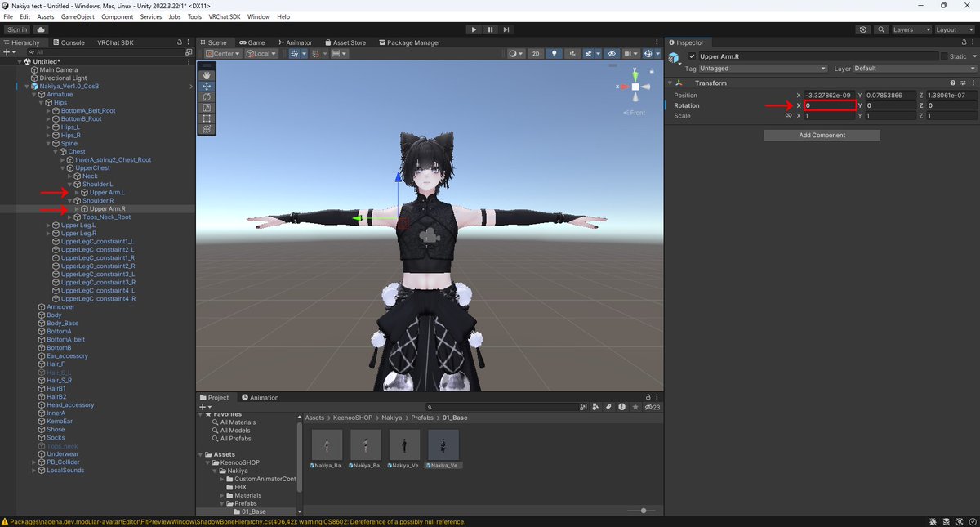The width and height of the screenshot is (980, 527).
Task: Toggle Scene effects (skybox, fog)
Action: pos(590,53)
